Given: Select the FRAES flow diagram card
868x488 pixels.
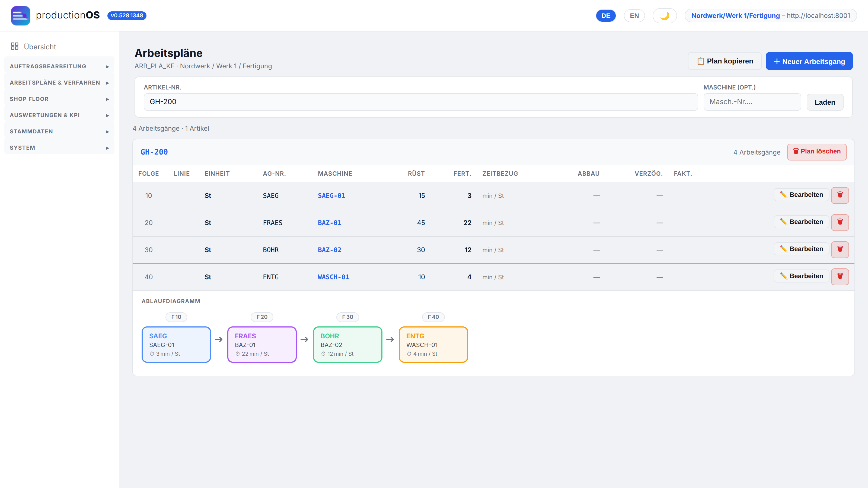Looking at the screenshot, I should click(x=262, y=344).
